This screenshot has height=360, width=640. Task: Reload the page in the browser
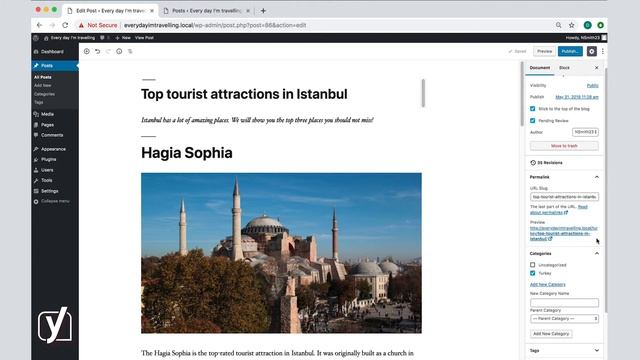pyautogui.click(x=65, y=25)
